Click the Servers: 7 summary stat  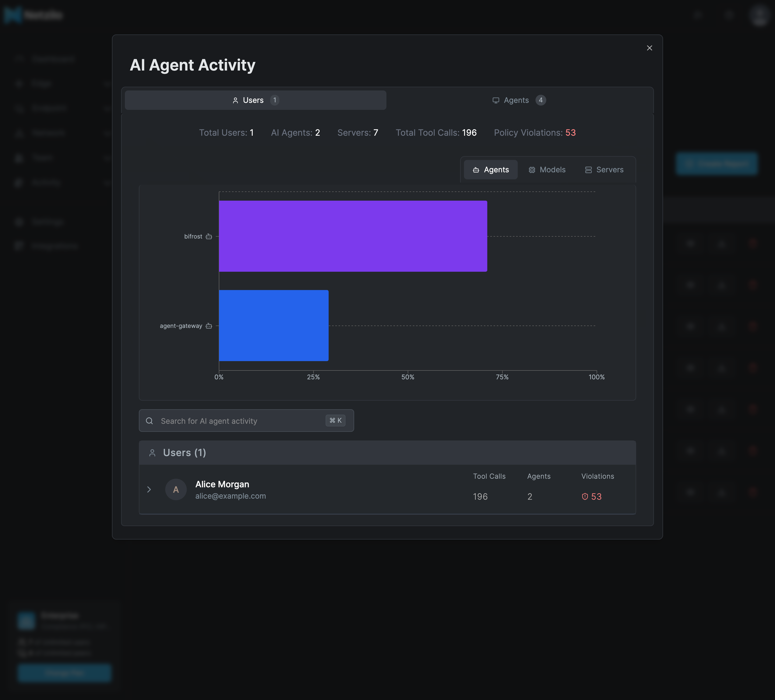point(358,133)
